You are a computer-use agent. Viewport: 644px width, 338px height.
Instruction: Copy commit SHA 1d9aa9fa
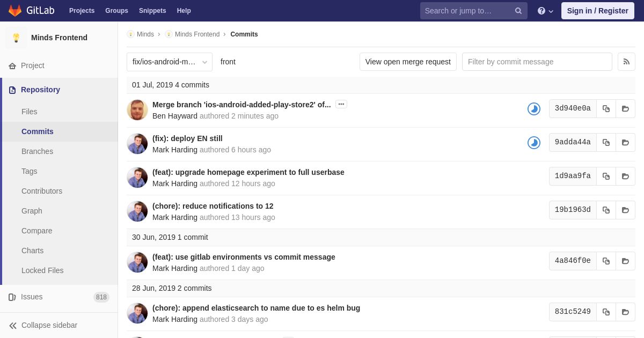point(606,176)
